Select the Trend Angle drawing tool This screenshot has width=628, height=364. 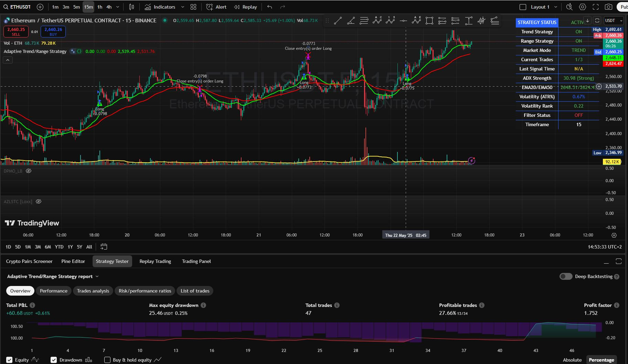(x=351, y=21)
